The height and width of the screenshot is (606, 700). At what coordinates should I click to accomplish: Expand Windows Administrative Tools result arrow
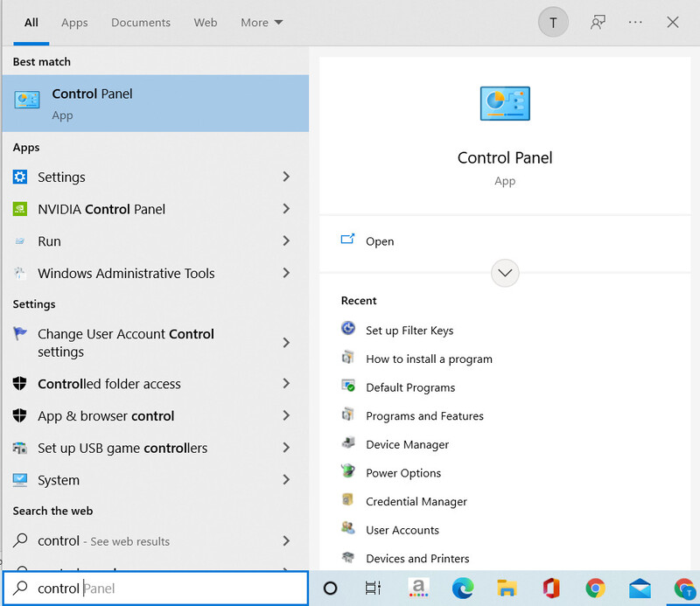[287, 273]
